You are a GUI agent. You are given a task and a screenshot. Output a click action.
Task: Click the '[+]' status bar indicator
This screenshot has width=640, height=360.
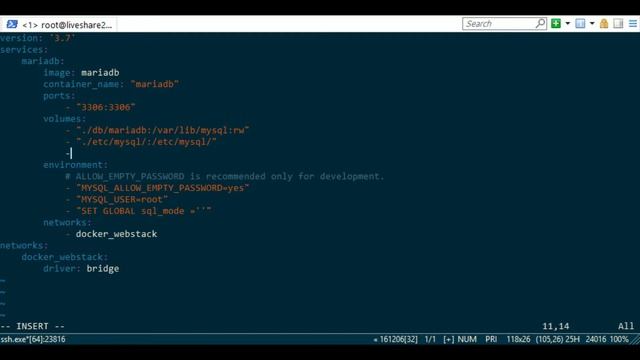click(x=449, y=339)
